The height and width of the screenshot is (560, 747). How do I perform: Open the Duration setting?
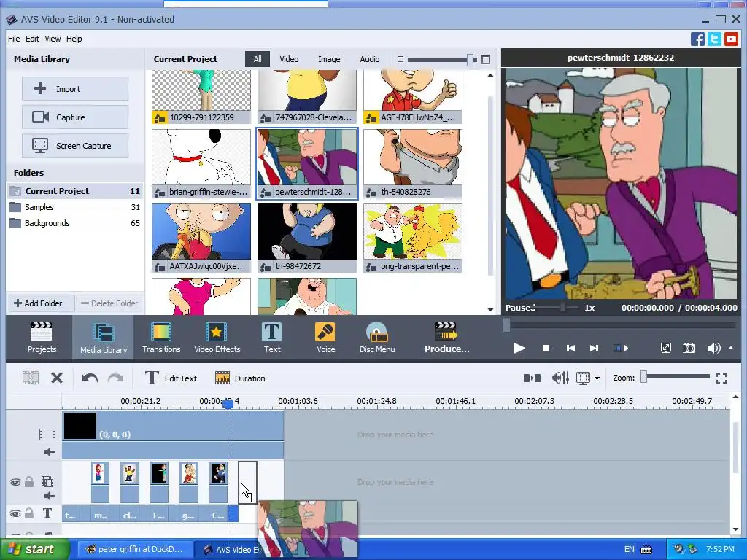240,378
